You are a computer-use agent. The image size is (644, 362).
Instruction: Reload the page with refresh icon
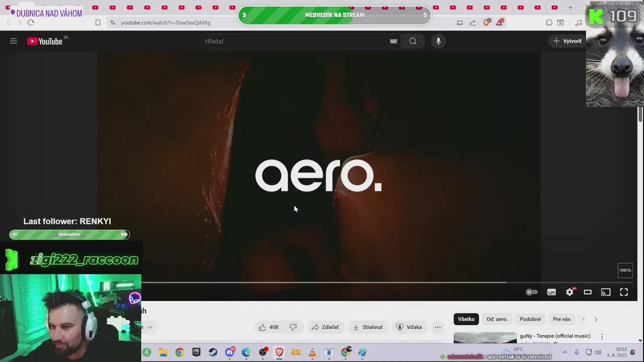[31, 23]
